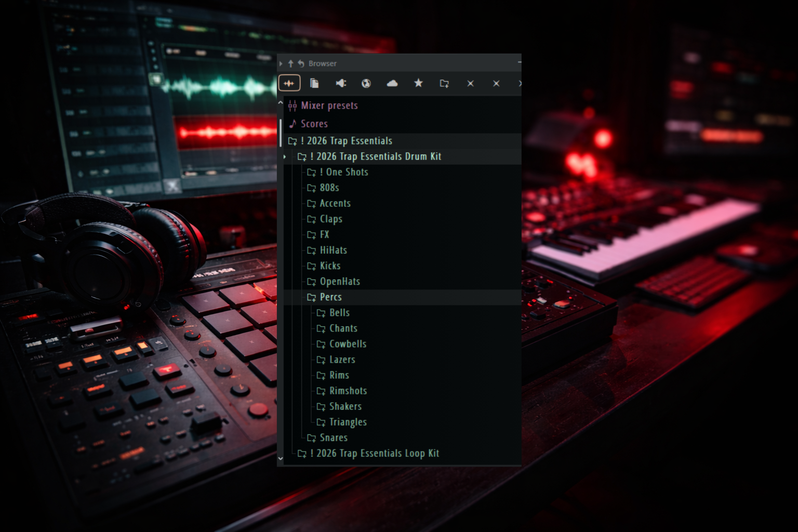This screenshot has width=798, height=532.
Task: Open the Library globe icon tab
Action: tap(366, 83)
